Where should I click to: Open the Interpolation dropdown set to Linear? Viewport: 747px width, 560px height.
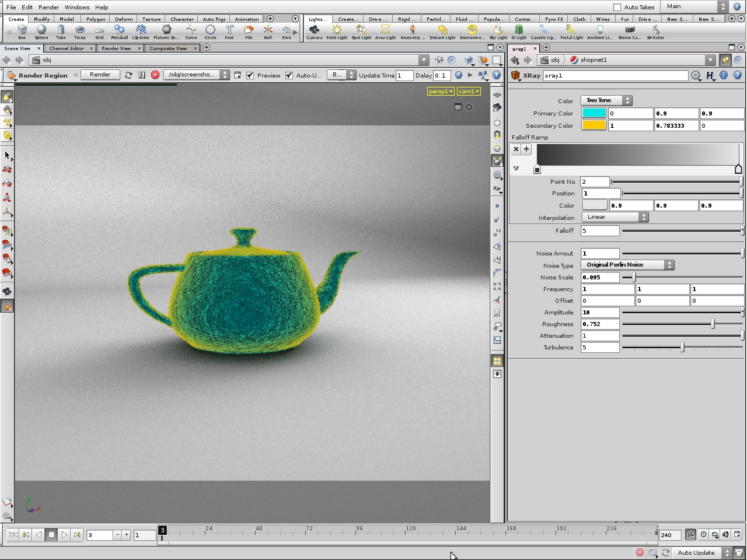616,216
